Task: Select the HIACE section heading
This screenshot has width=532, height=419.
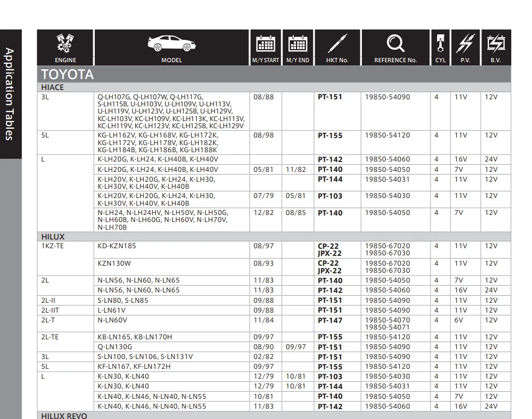Action: (52, 87)
